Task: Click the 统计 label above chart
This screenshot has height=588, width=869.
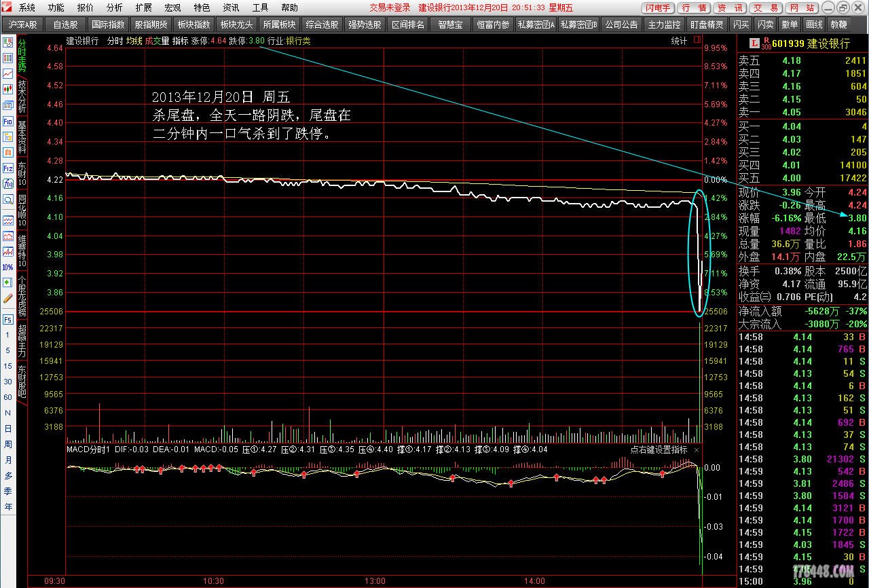Action: pos(679,41)
